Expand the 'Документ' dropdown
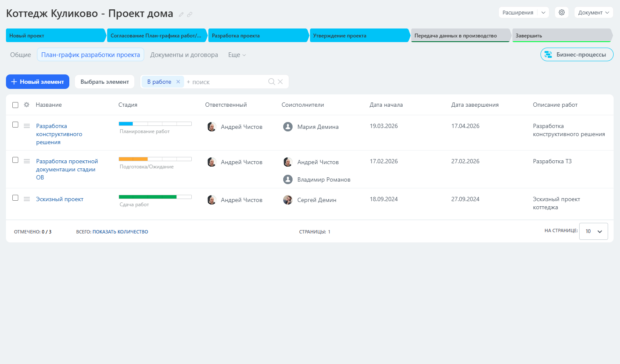Image resolution: width=620 pixels, height=364 pixels. [x=593, y=12]
